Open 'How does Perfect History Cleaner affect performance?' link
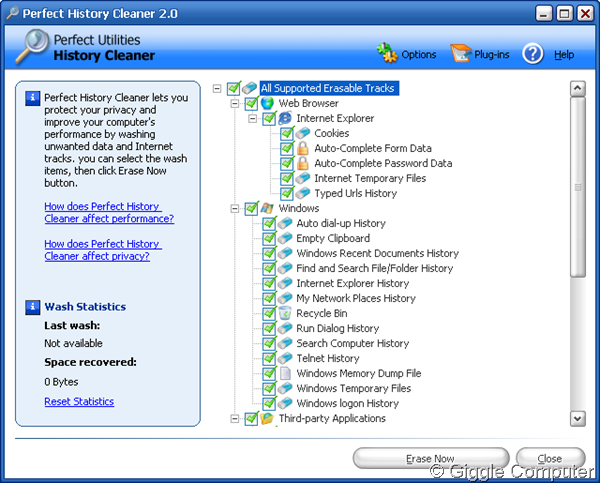This screenshot has height=483, width=600. 109,212
